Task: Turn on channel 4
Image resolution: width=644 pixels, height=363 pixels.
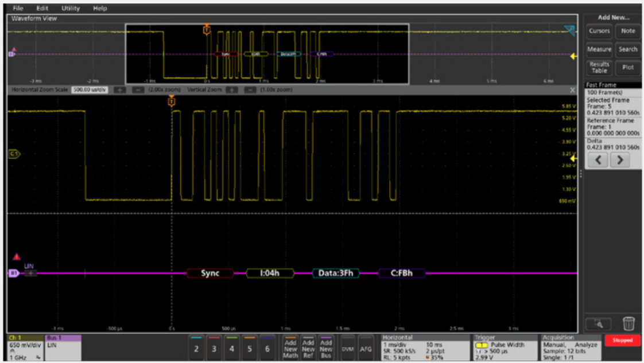Action: [232, 348]
